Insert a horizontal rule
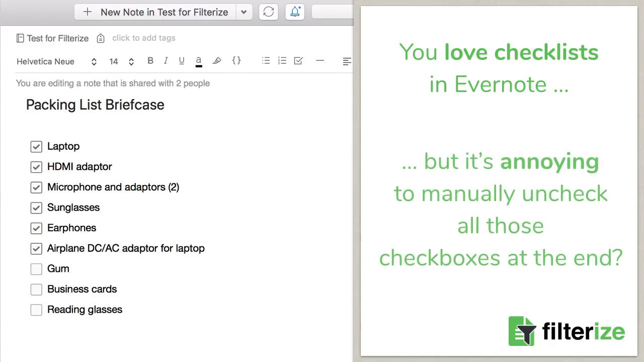The height and width of the screenshot is (362, 644). coord(320,61)
